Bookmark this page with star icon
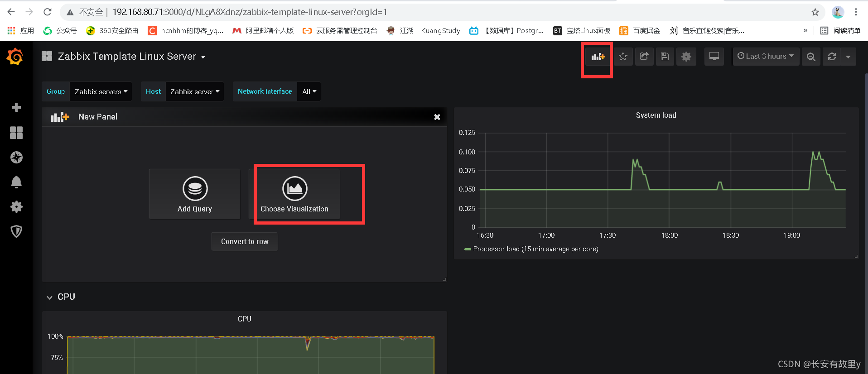The height and width of the screenshot is (374, 868). pyautogui.click(x=815, y=12)
